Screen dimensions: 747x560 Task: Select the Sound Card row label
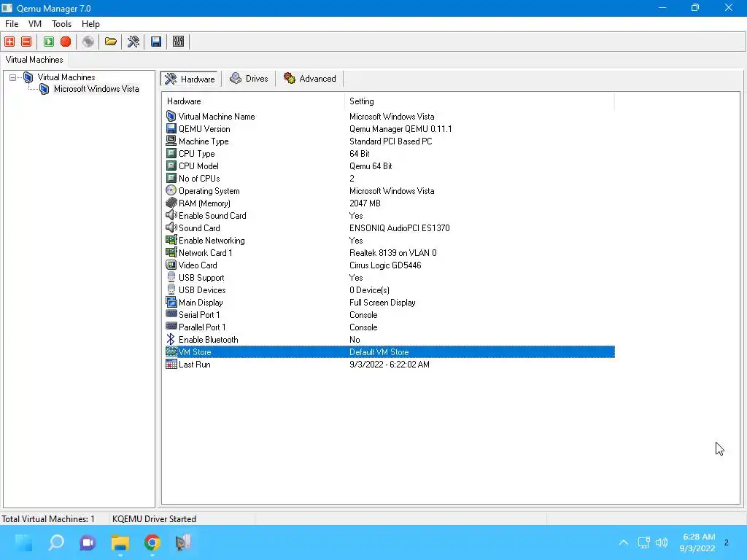pyautogui.click(x=199, y=227)
